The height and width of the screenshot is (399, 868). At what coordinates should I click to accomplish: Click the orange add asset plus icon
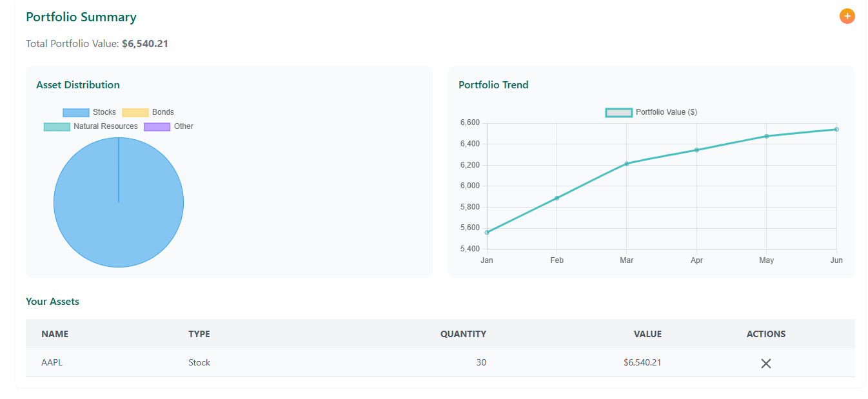tap(847, 16)
